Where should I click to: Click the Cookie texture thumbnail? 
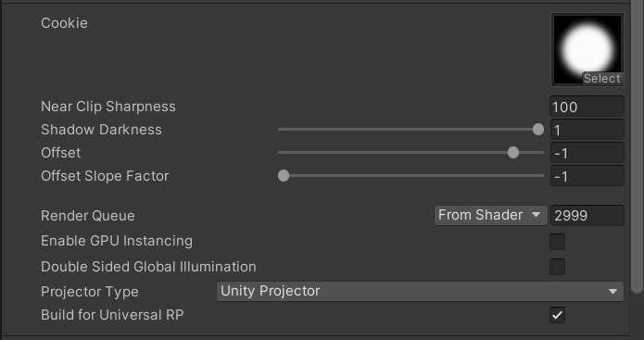click(x=587, y=49)
